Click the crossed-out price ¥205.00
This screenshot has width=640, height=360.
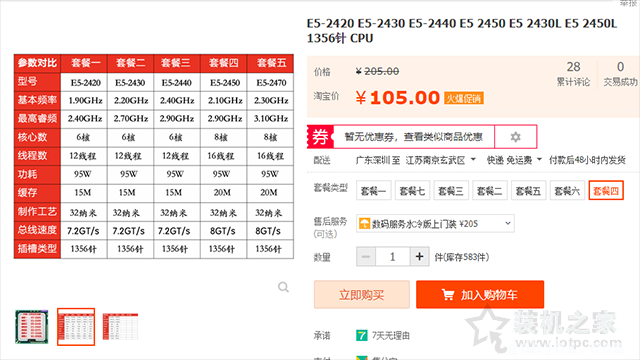click(377, 71)
